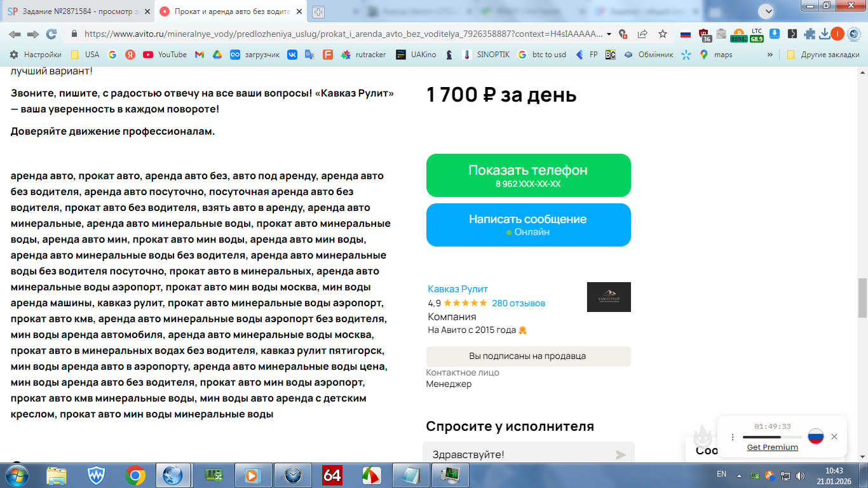Open the Windows Start menu
The height and width of the screenshot is (488, 868).
pos(17,475)
